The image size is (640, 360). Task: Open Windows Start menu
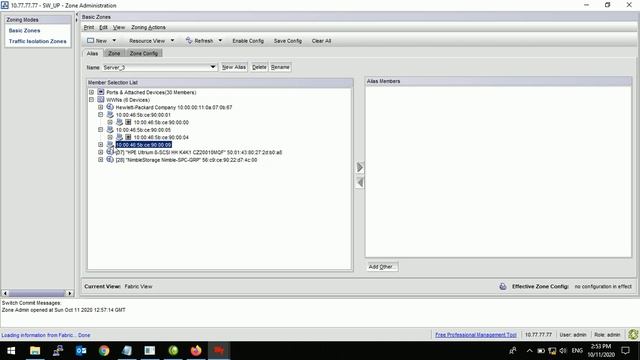11,351
